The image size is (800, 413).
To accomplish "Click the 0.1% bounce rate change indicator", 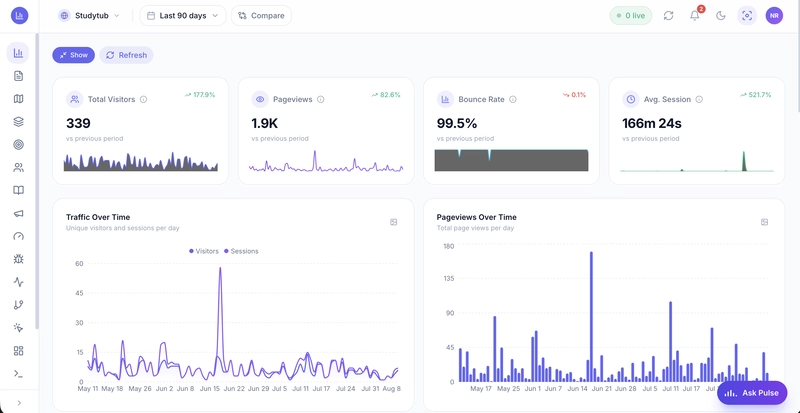I will [574, 95].
